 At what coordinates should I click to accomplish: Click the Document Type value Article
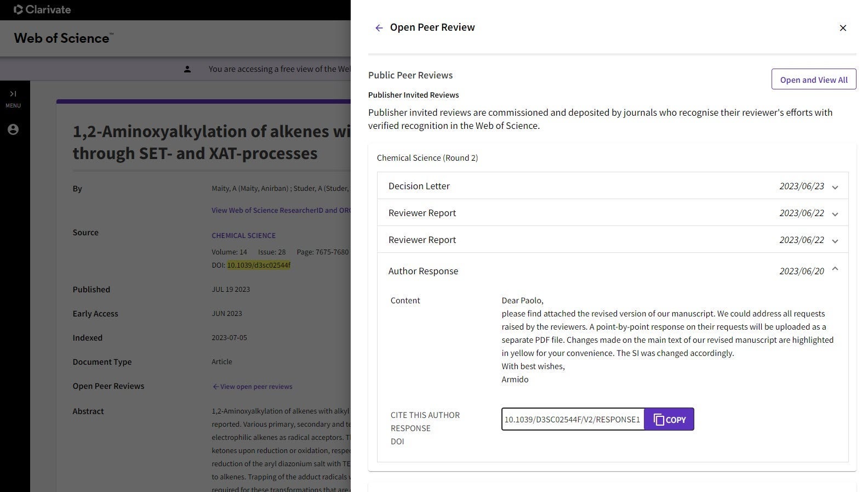pos(222,361)
